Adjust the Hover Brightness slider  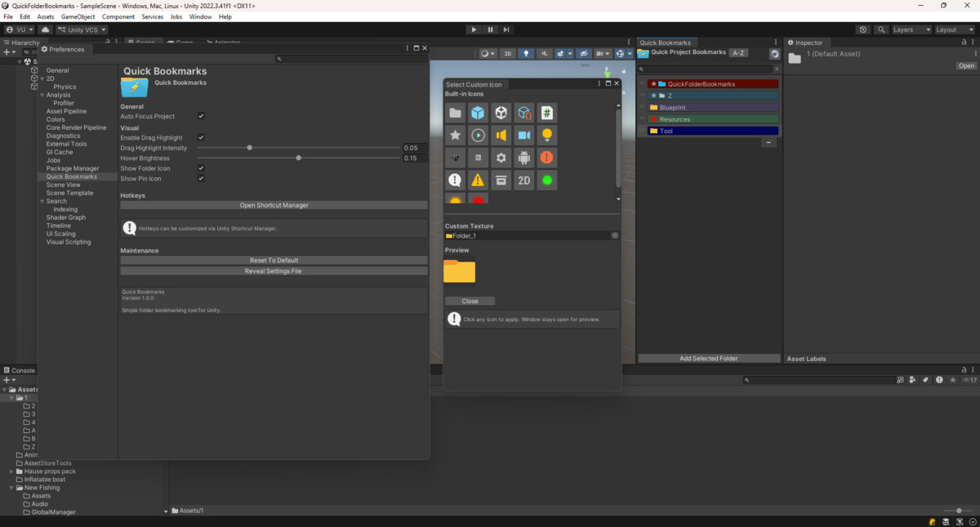click(299, 158)
